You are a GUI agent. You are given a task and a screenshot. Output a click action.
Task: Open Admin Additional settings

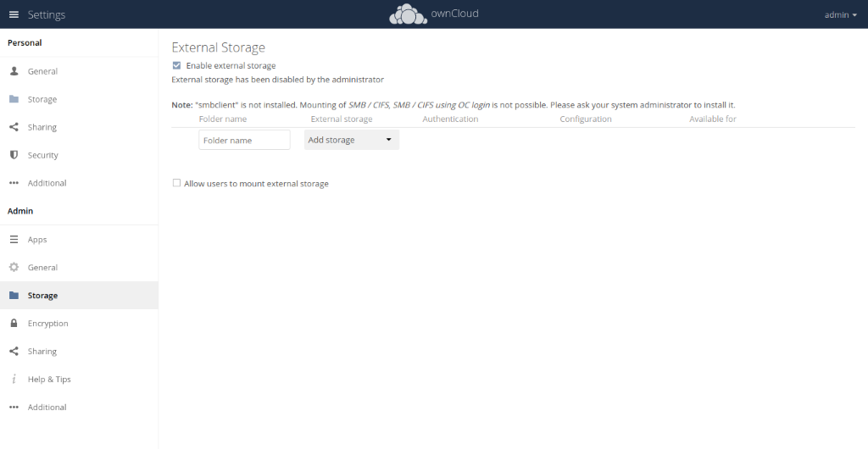(47, 407)
